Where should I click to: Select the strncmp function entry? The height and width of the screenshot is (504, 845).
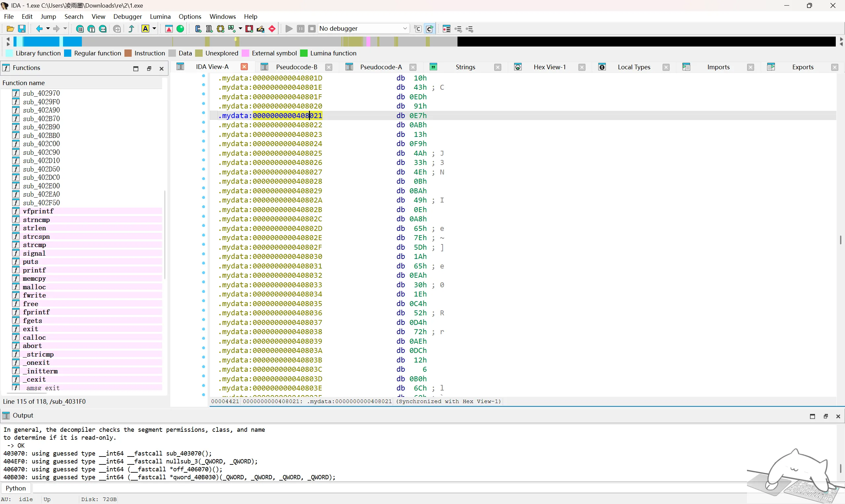coord(36,220)
